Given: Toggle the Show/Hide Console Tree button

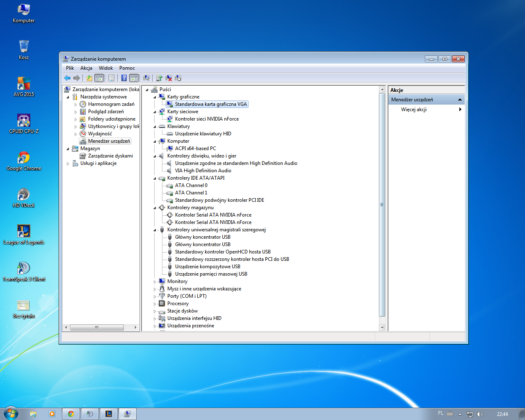Looking at the screenshot, I should click(x=99, y=78).
